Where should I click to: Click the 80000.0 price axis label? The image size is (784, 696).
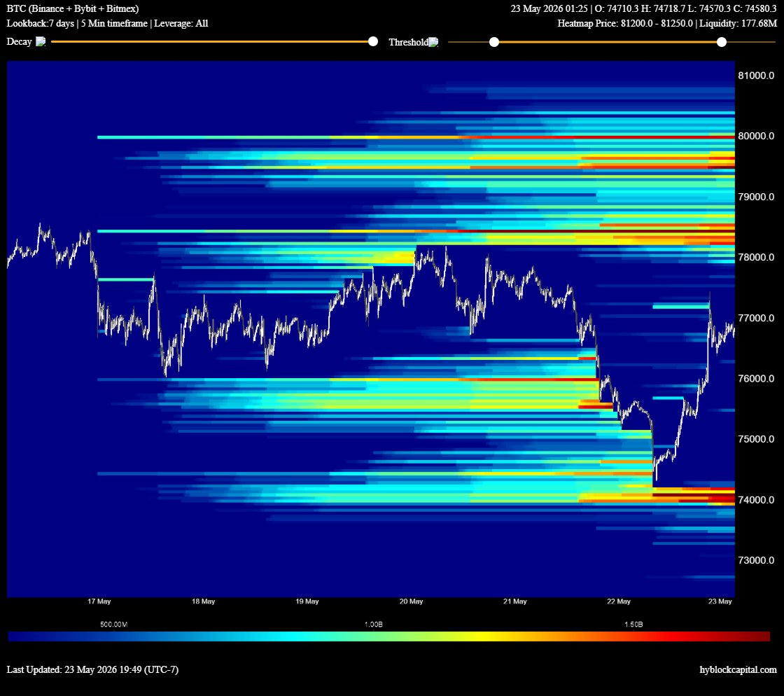756,136
